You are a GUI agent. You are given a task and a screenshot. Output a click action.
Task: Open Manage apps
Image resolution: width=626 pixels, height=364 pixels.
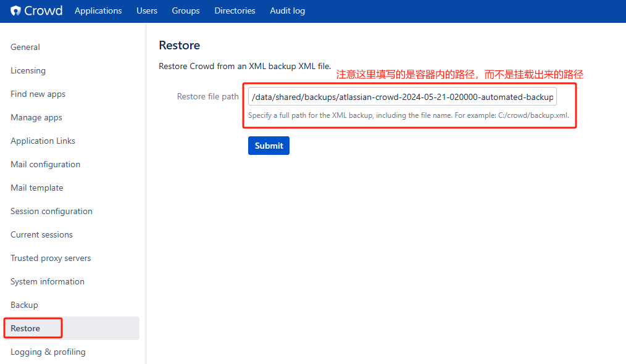36,118
